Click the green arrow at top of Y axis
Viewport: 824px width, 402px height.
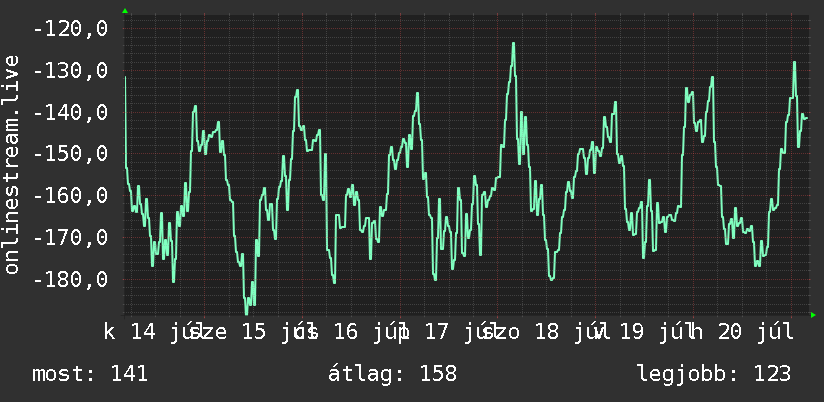(x=125, y=11)
